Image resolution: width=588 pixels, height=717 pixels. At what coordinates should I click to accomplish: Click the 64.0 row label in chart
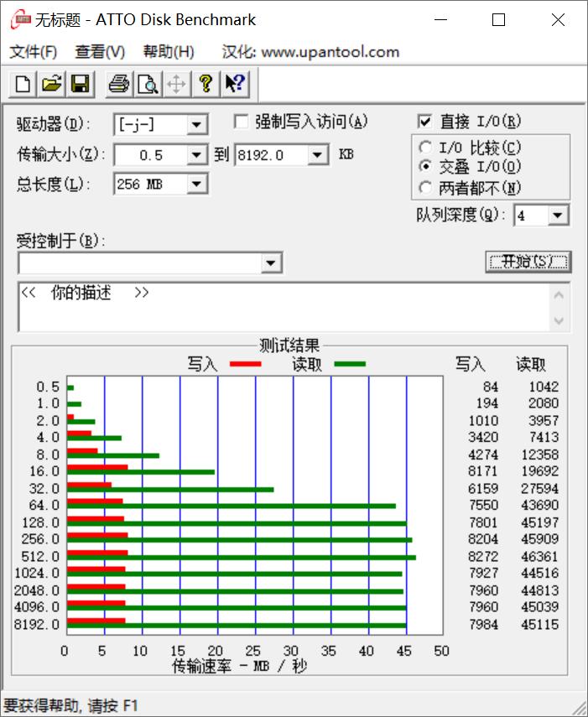tap(44, 506)
